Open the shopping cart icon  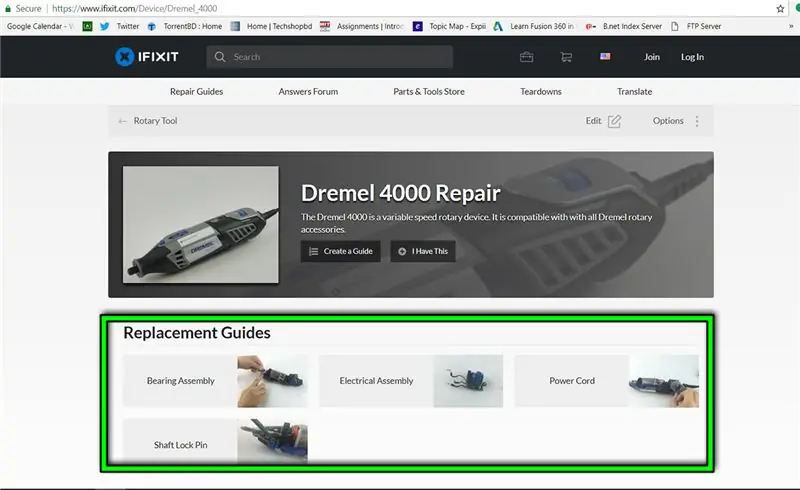tap(566, 57)
